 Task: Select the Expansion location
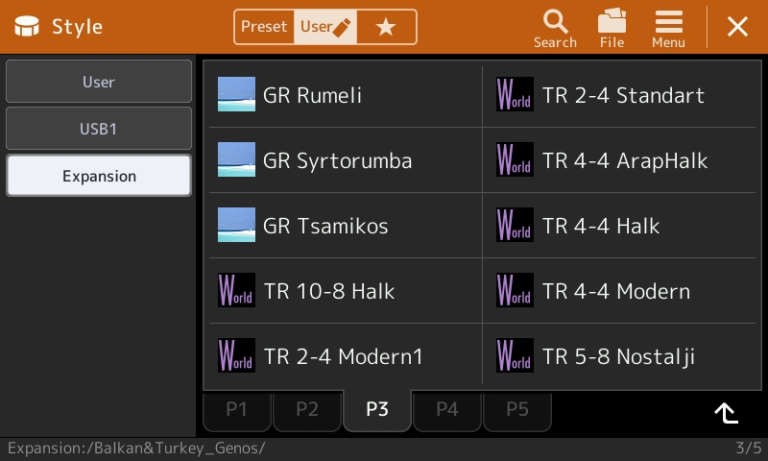tap(98, 176)
